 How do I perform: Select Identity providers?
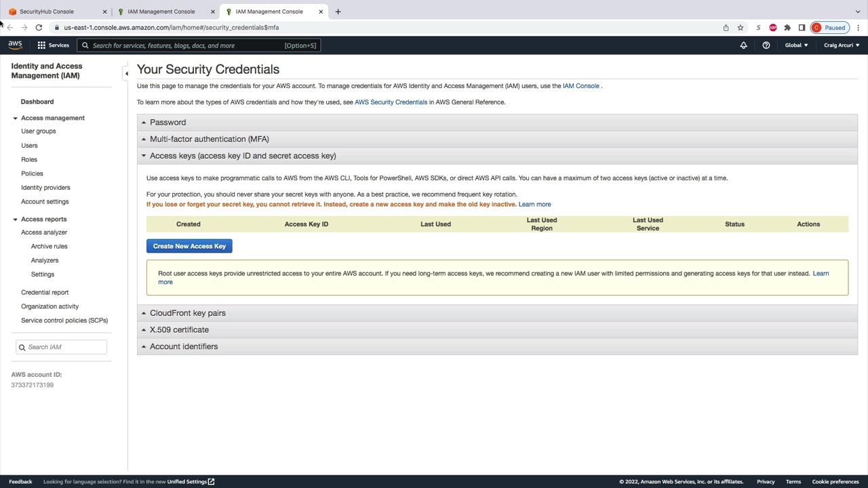point(45,188)
